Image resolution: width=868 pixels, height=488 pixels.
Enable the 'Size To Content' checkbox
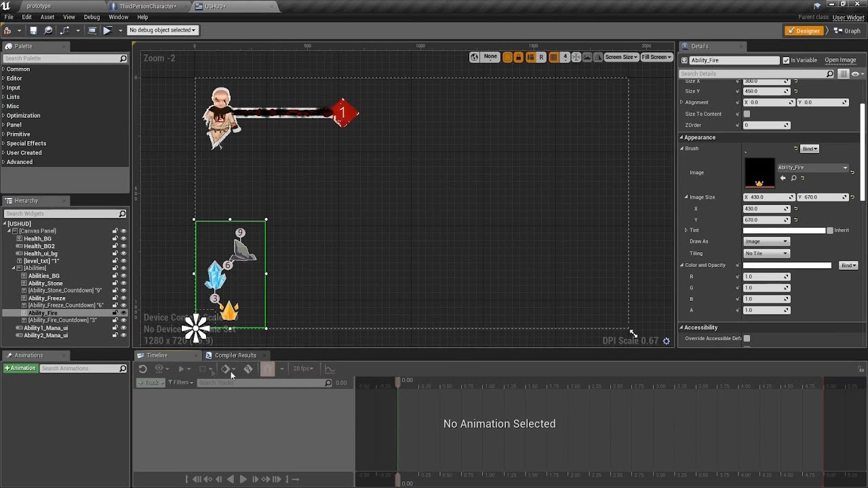[747, 114]
